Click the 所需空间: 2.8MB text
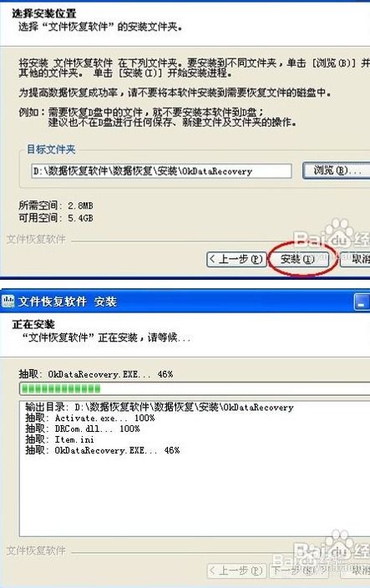 [56, 205]
